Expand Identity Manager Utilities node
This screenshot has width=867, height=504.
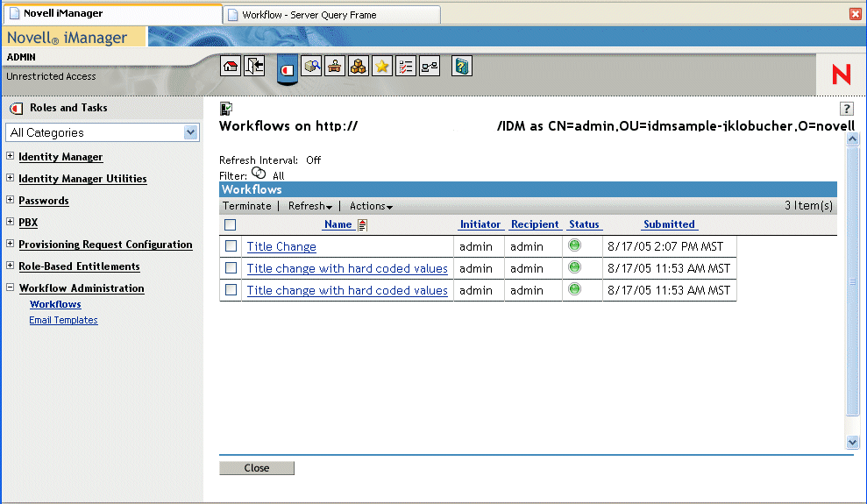tap(10, 177)
